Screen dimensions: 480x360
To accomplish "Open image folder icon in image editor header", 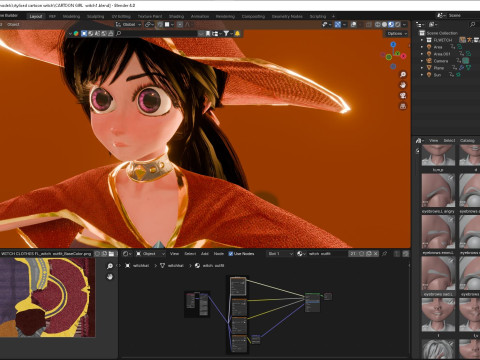I will 111,254.
